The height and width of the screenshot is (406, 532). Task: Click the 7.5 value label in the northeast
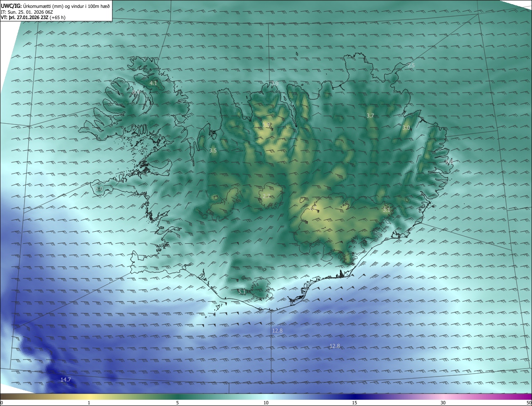(x=411, y=66)
